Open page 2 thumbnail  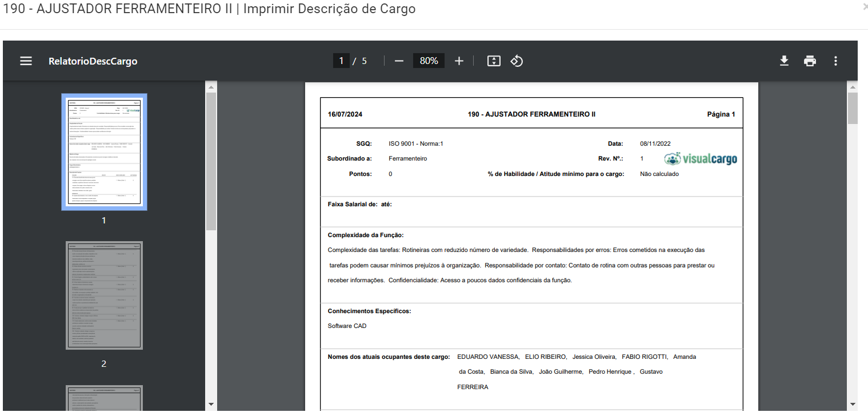click(104, 295)
